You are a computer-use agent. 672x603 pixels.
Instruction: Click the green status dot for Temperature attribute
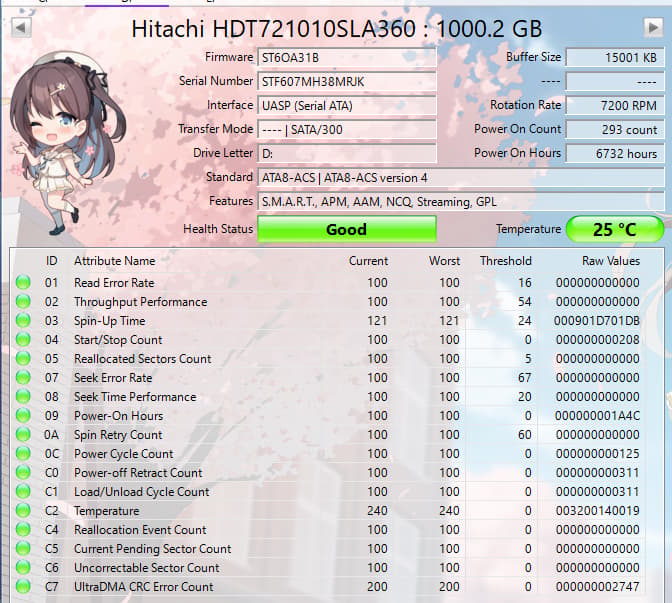click(23, 510)
